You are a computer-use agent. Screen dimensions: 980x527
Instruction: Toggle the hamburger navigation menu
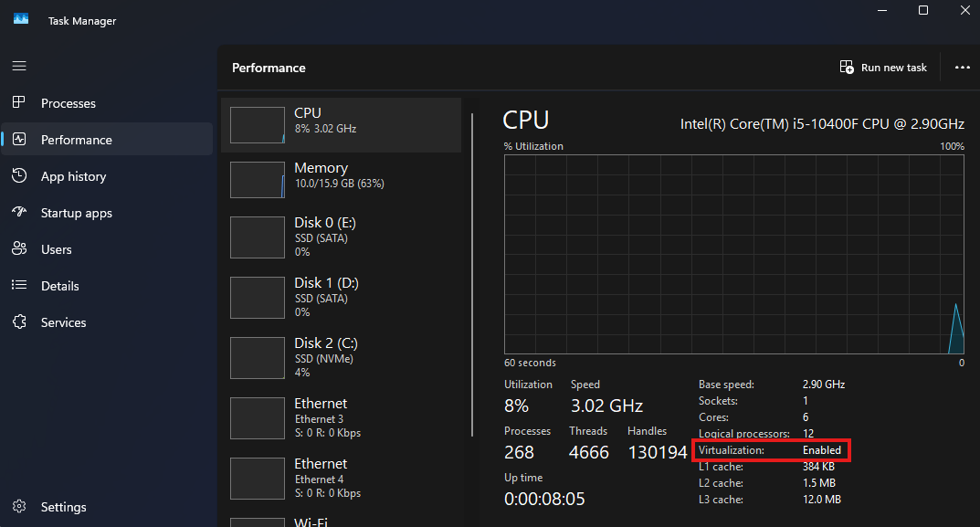tap(19, 66)
